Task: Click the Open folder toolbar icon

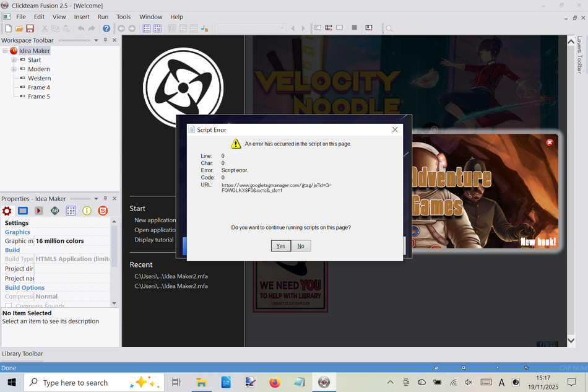Action: pyautogui.click(x=19, y=28)
